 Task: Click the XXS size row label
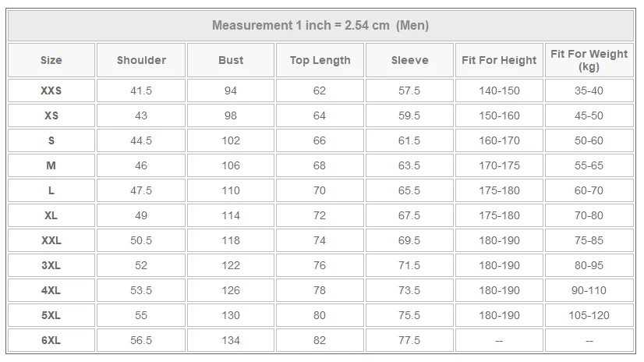[51, 90]
